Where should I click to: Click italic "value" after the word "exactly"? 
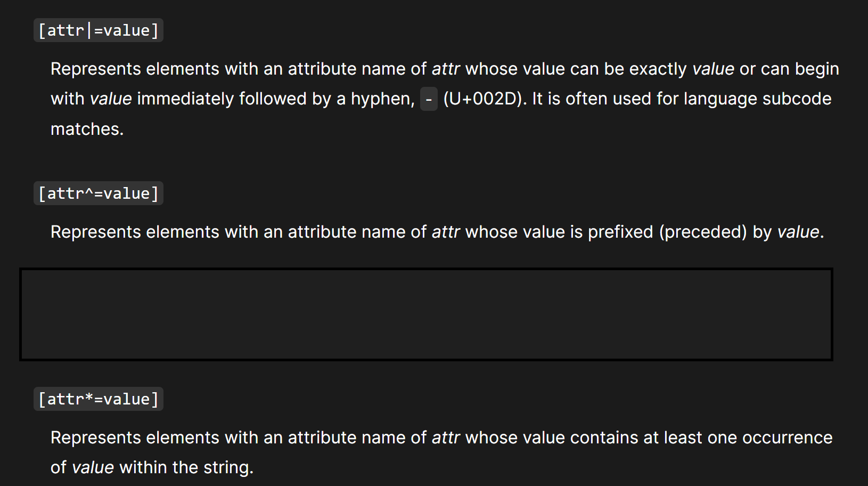point(713,69)
